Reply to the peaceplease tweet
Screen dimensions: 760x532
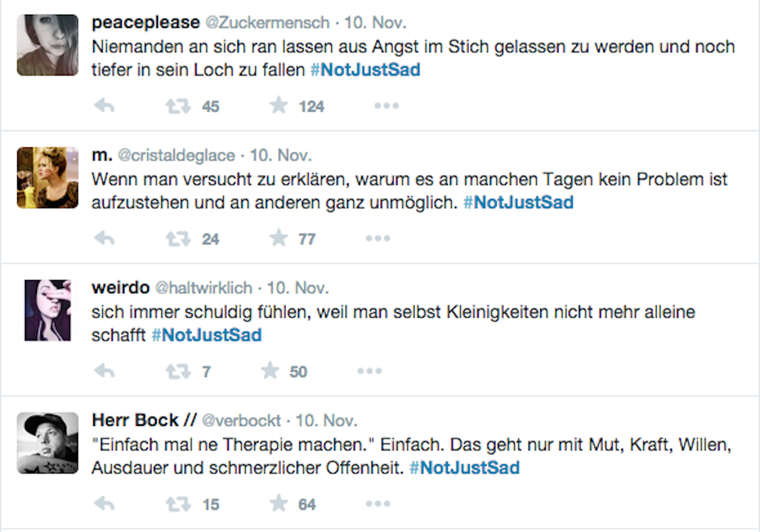coord(104,106)
